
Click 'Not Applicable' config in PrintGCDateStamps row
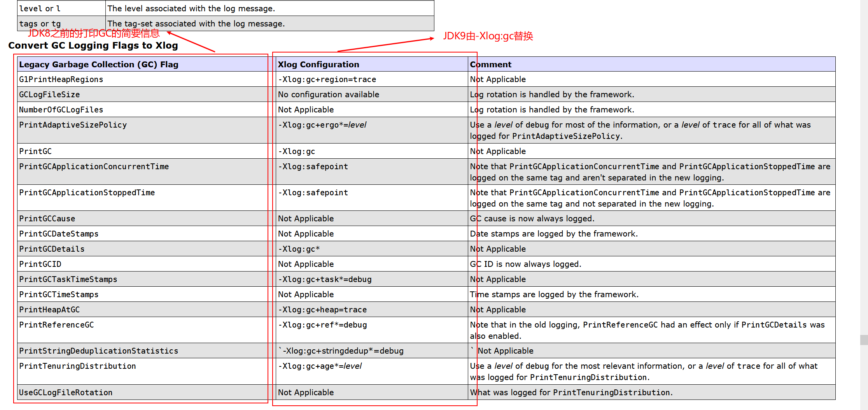click(306, 234)
